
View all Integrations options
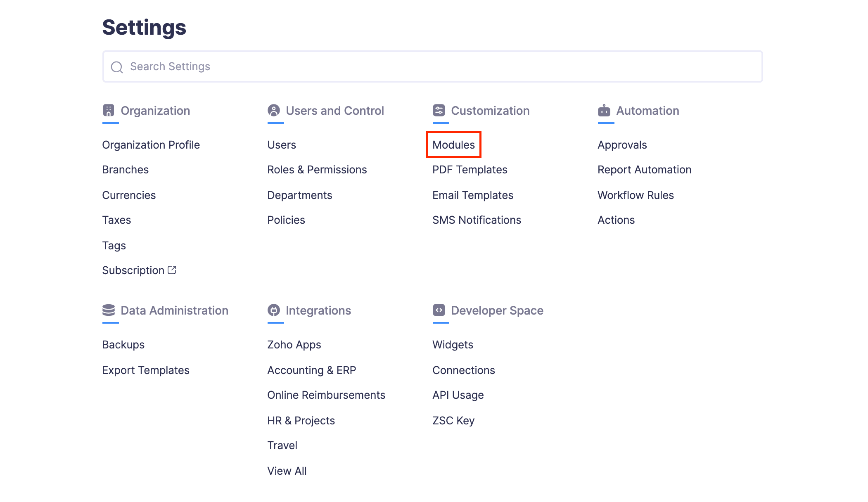[287, 471]
